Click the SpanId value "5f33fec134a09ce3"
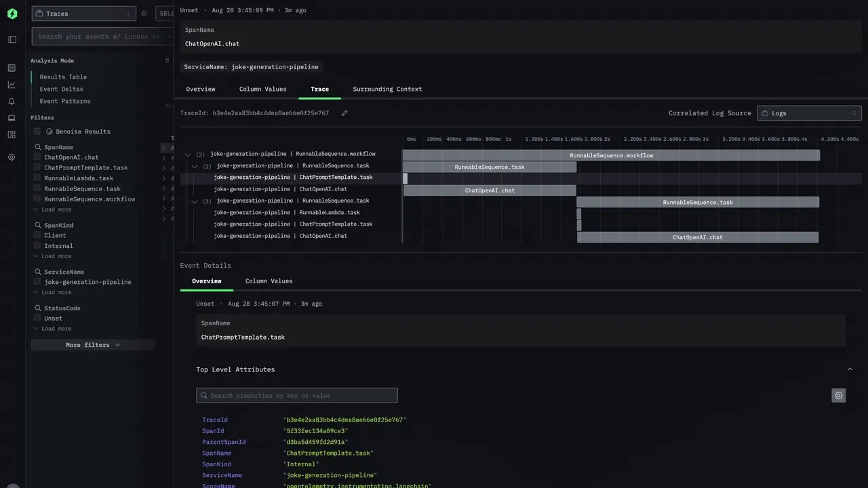868x488 pixels. pos(315,431)
